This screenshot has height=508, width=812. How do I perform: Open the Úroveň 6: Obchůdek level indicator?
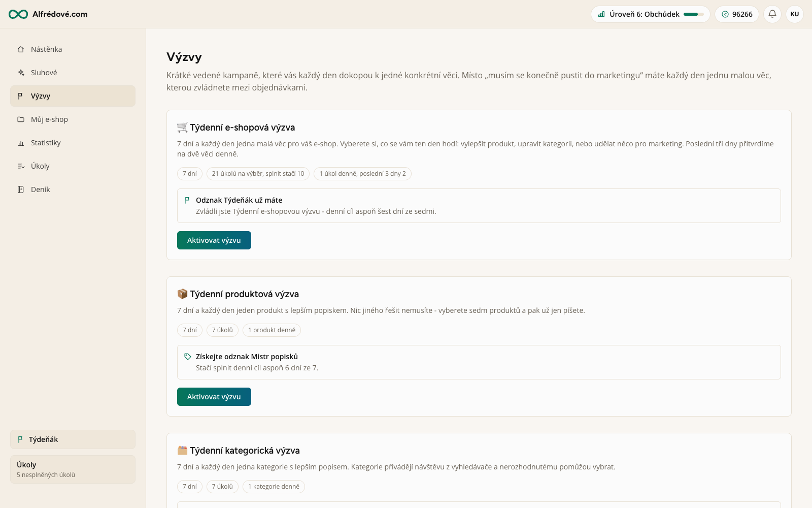pos(651,14)
